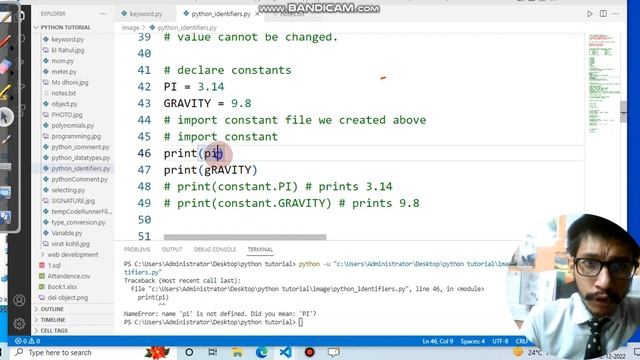Click the horizontal editor scrollbar
Screen dimensions: 640x360
pos(245,237)
